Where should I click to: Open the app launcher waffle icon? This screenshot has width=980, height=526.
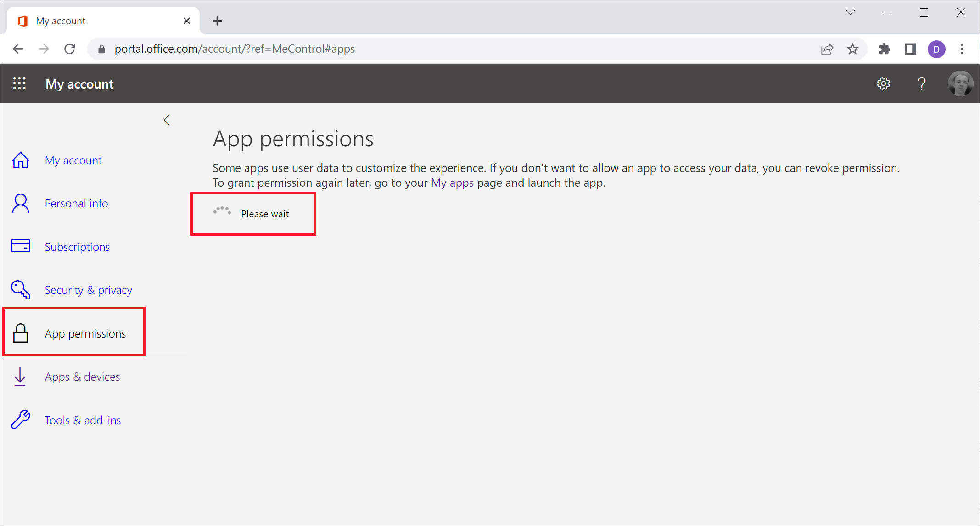point(19,83)
